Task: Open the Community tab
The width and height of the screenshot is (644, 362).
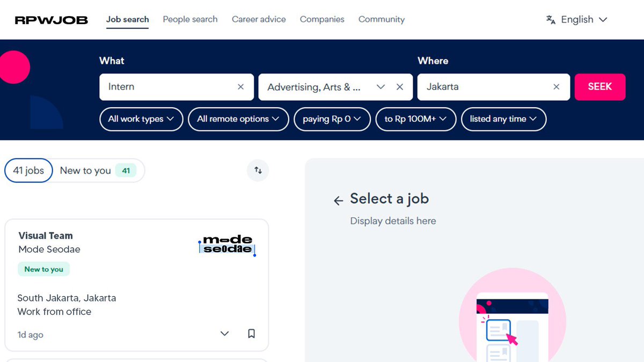Action: click(x=382, y=19)
